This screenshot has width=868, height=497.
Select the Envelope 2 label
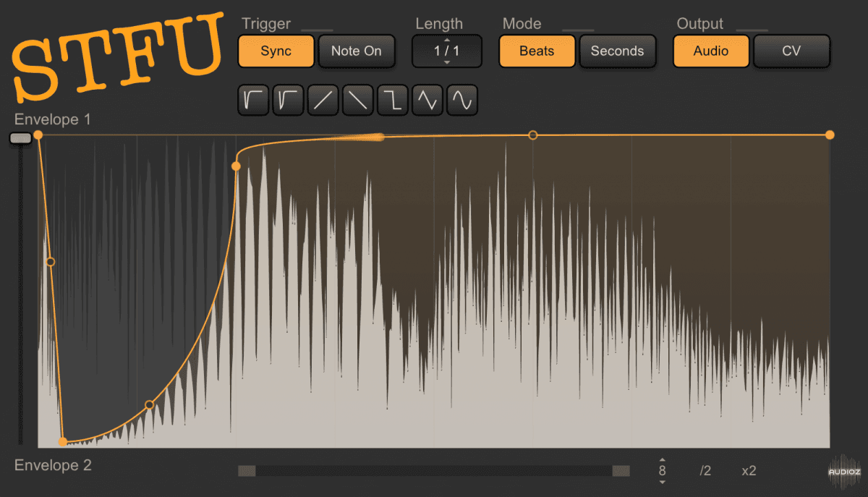click(53, 465)
